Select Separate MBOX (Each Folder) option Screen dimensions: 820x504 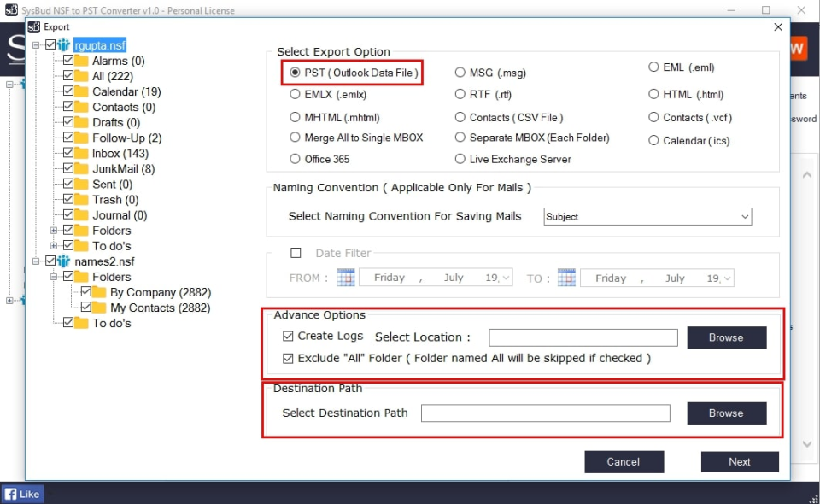click(460, 138)
